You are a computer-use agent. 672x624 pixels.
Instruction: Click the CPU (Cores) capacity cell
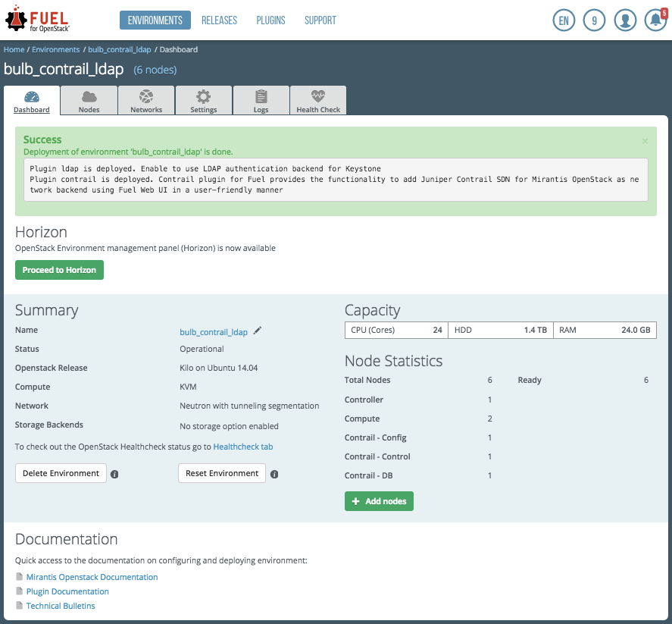[396, 330]
